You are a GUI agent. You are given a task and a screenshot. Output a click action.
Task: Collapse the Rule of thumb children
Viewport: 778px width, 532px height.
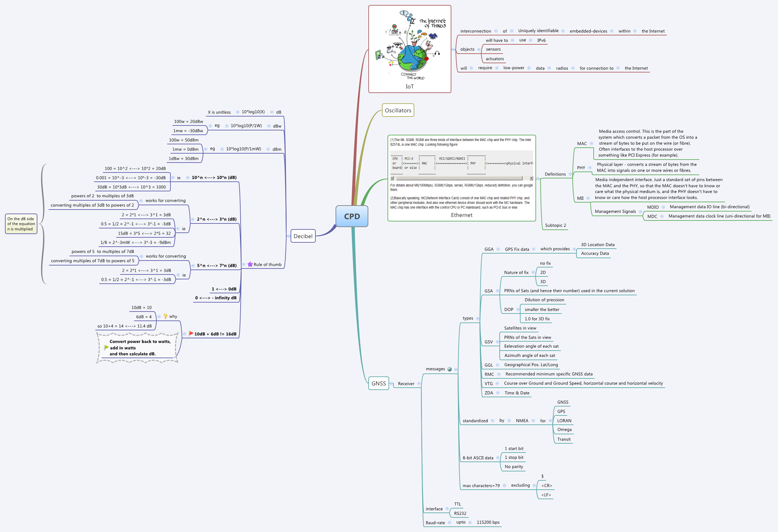click(244, 265)
